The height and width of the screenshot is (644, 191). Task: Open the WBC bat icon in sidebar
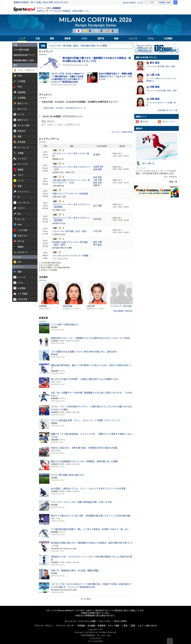(15, 75)
